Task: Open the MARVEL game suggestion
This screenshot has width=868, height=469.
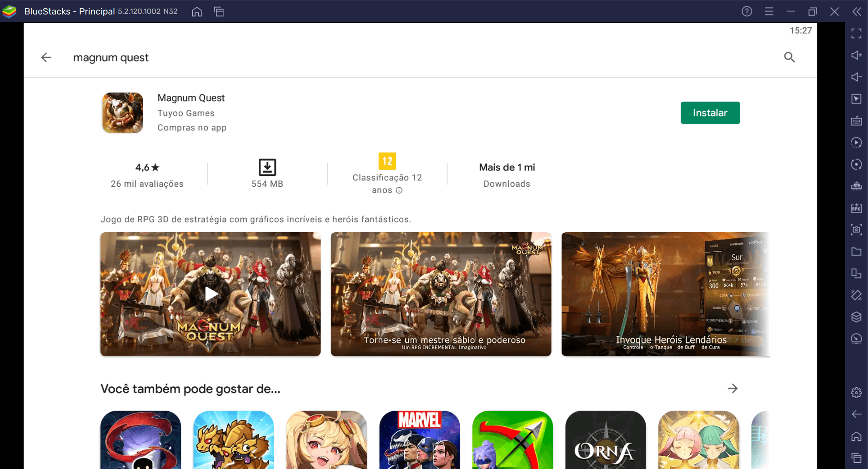Action: point(419,440)
